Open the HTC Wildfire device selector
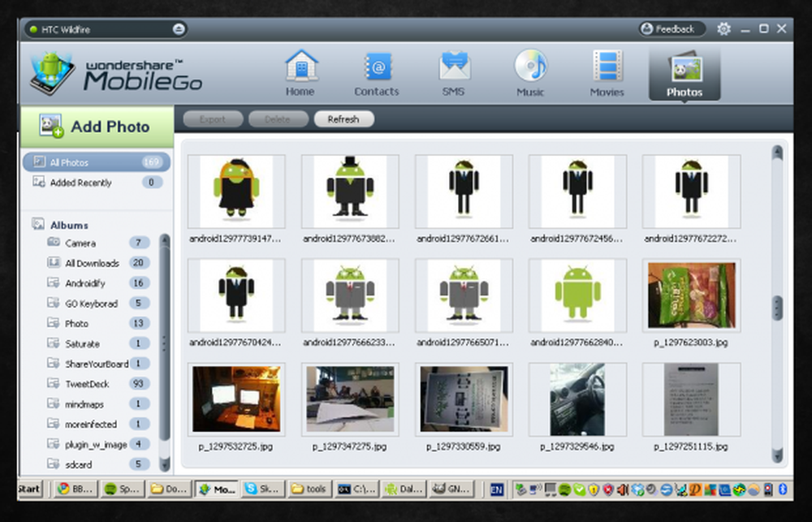The width and height of the screenshot is (812, 522). (106, 29)
